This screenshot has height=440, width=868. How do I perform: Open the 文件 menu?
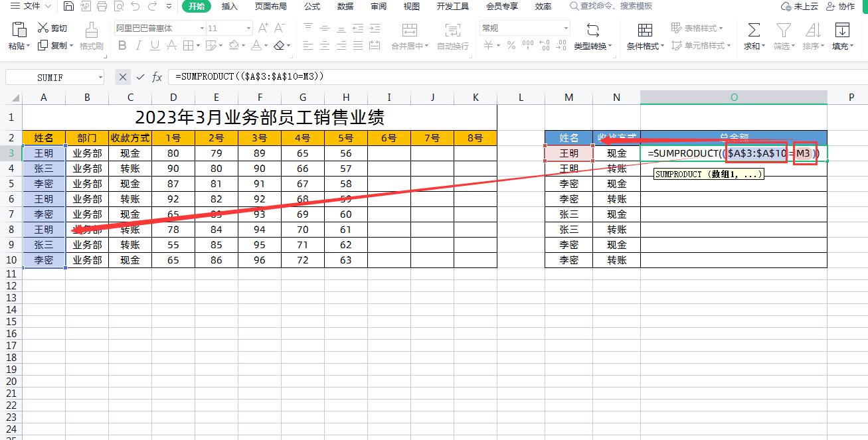(x=27, y=7)
